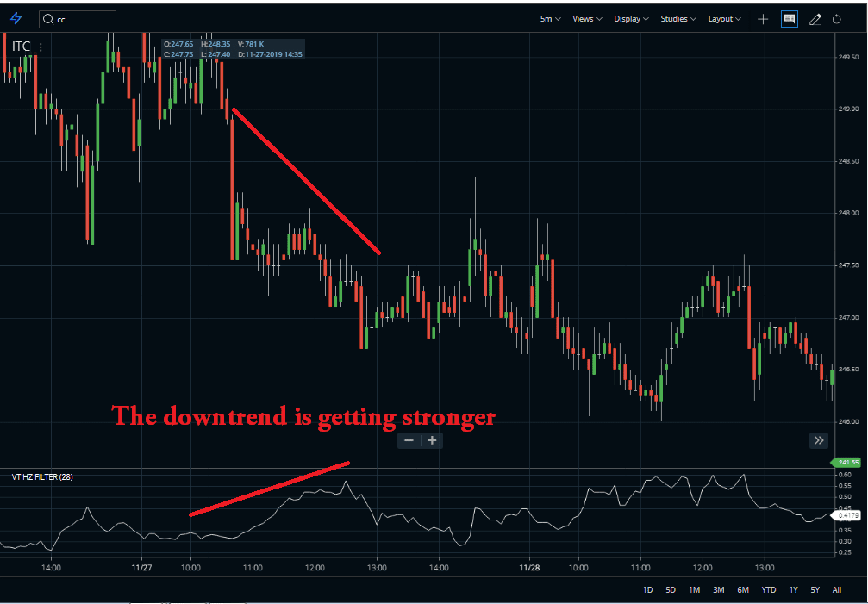Screen dimensions: 868x604
Task: Click the plus crosshair icon in the toolbar
Action: [763, 19]
